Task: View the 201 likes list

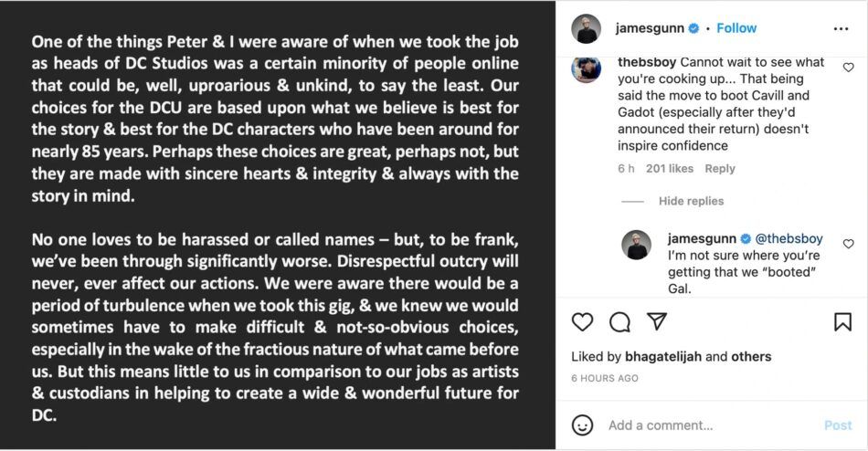Action: tap(669, 168)
